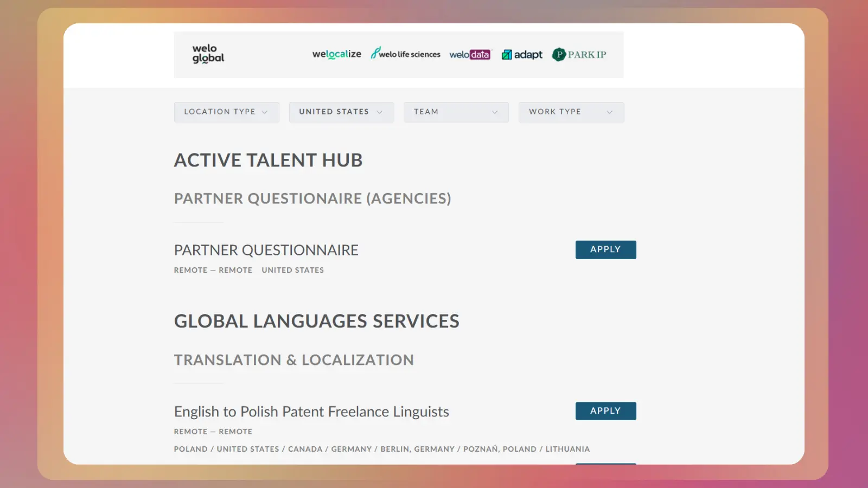Open the welo life sciences logo
Screen dimensions: 868x488
(405, 53)
